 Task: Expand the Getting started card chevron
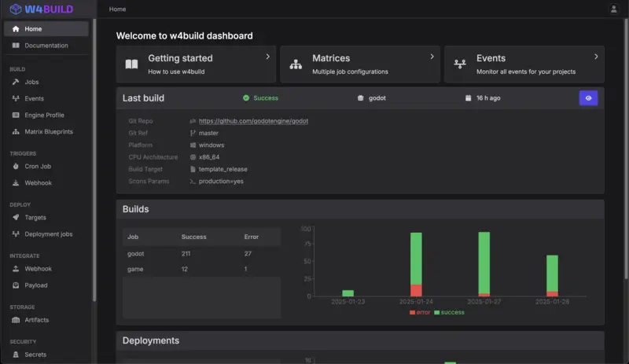(x=267, y=57)
